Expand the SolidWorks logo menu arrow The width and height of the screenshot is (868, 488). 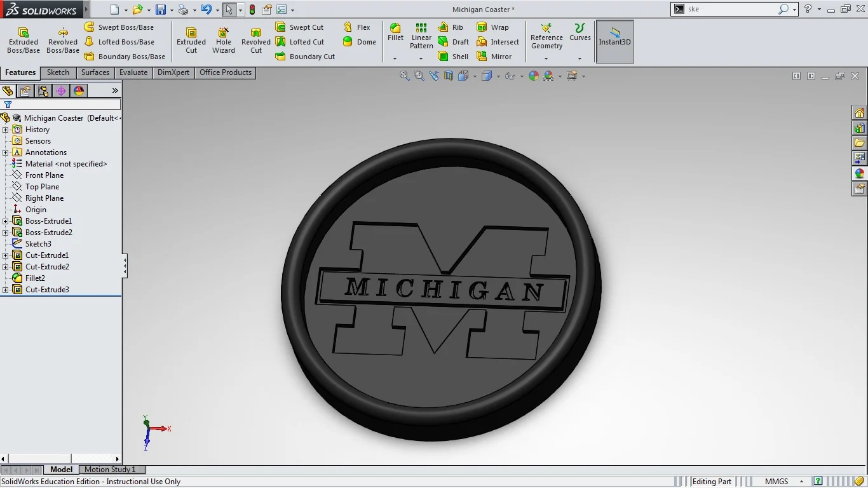(86, 10)
